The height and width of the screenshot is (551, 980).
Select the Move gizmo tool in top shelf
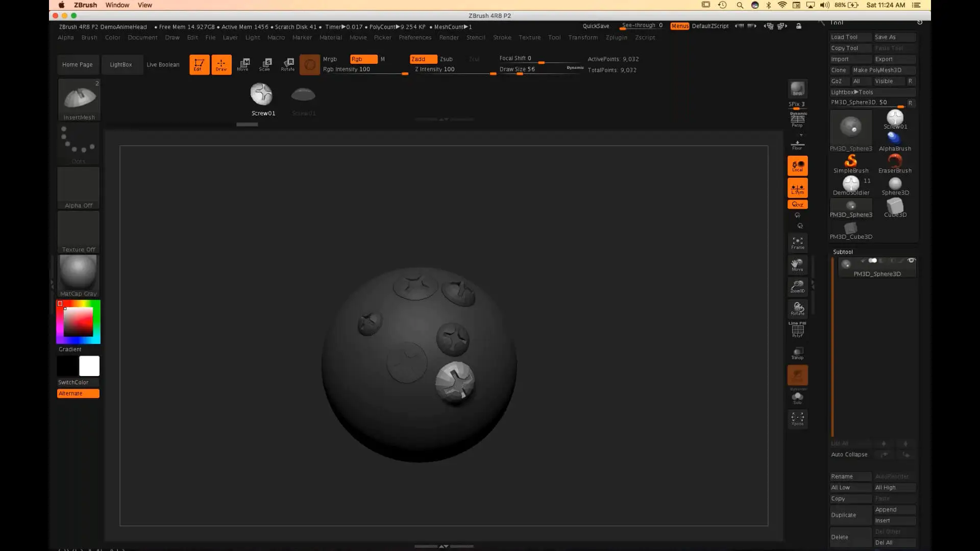pos(243,65)
